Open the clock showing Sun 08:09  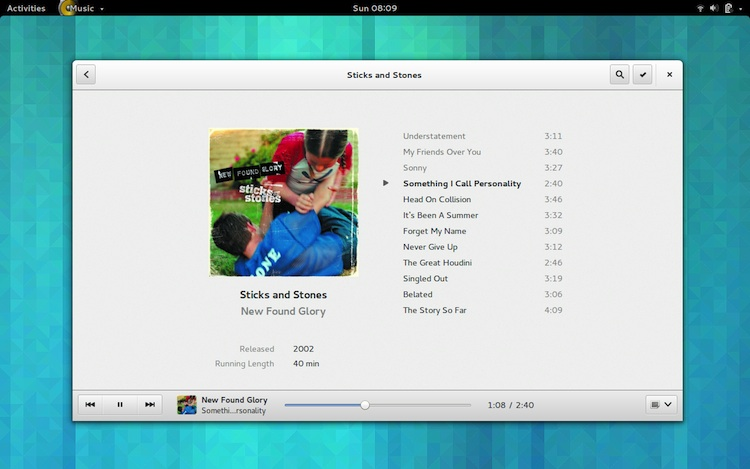(375, 8)
